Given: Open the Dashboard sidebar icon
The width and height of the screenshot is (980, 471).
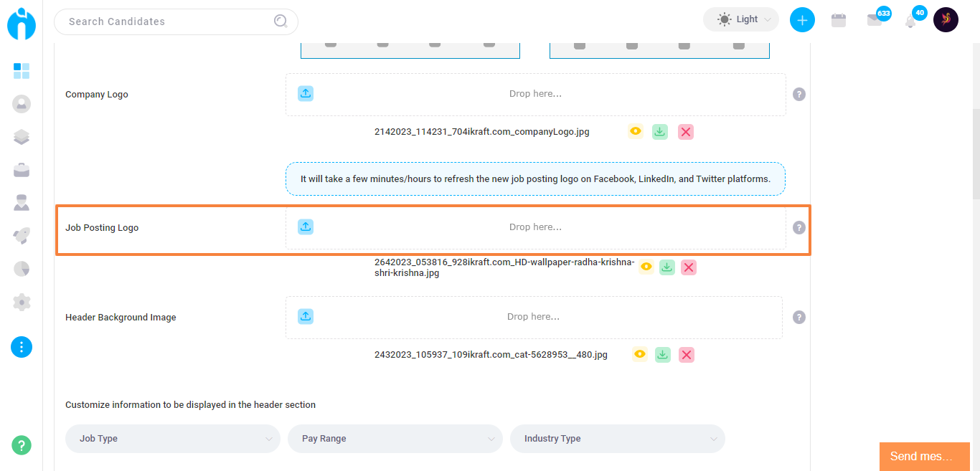Looking at the screenshot, I should [22, 70].
